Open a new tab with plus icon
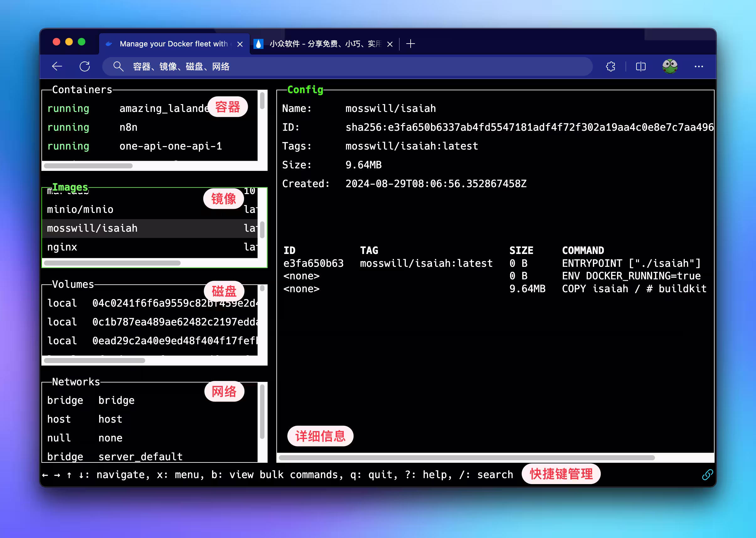The image size is (756, 538). pos(410,44)
